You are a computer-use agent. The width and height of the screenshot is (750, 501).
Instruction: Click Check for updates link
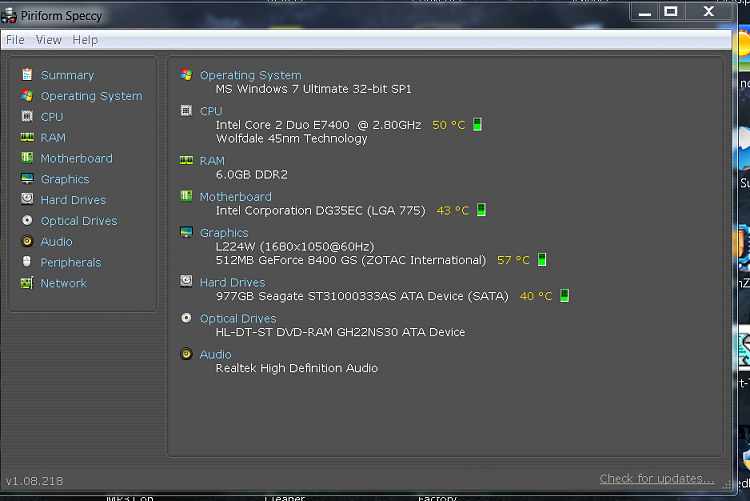[657, 479]
